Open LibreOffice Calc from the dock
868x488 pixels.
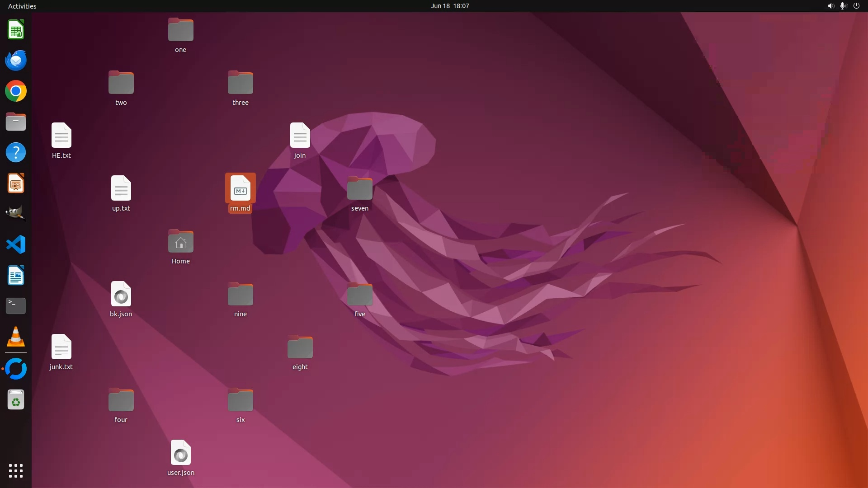point(16,30)
